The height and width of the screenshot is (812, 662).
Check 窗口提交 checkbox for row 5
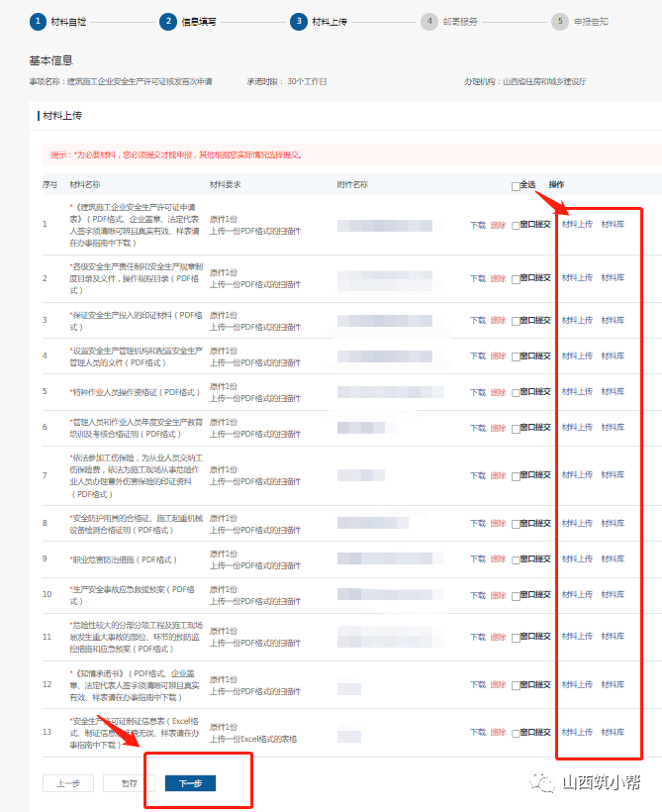[516, 393]
